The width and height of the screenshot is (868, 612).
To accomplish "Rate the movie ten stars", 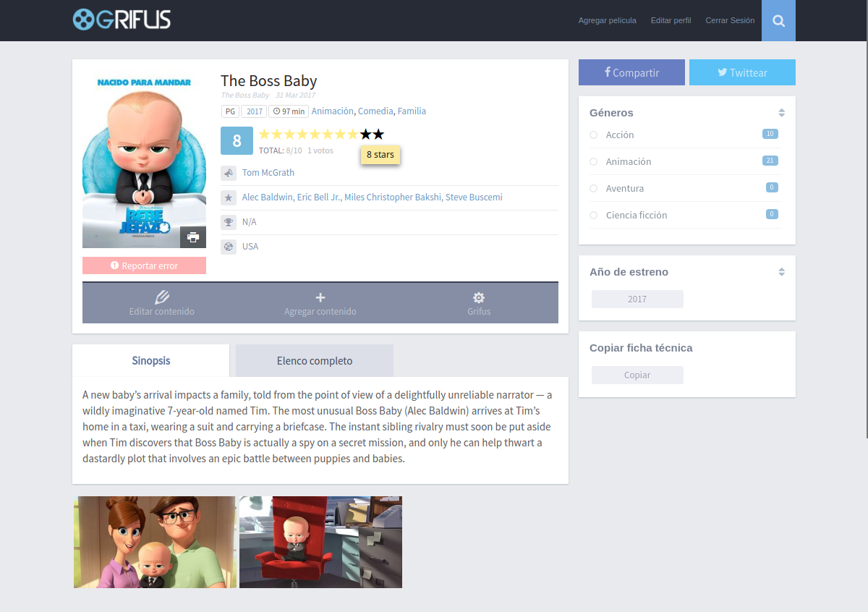I will (378, 134).
